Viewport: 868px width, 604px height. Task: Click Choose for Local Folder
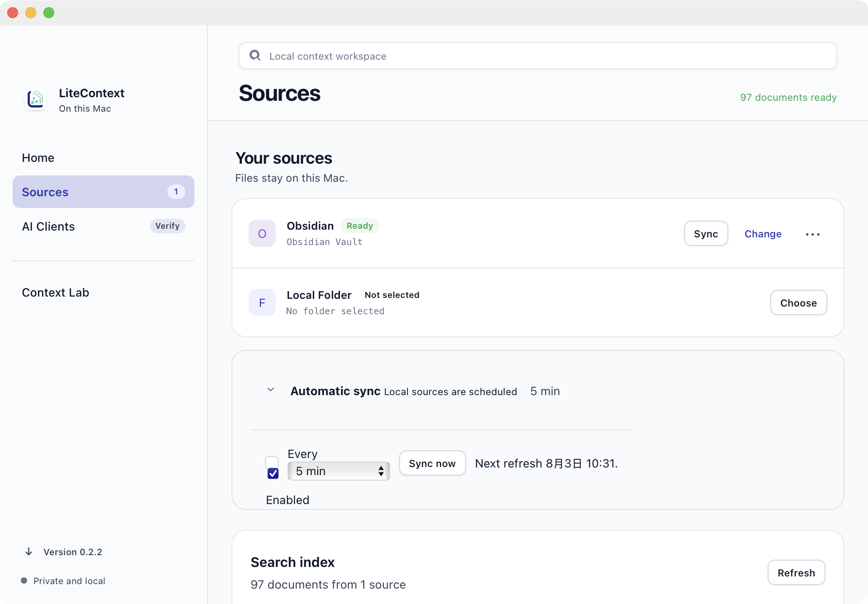[x=798, y=303]
